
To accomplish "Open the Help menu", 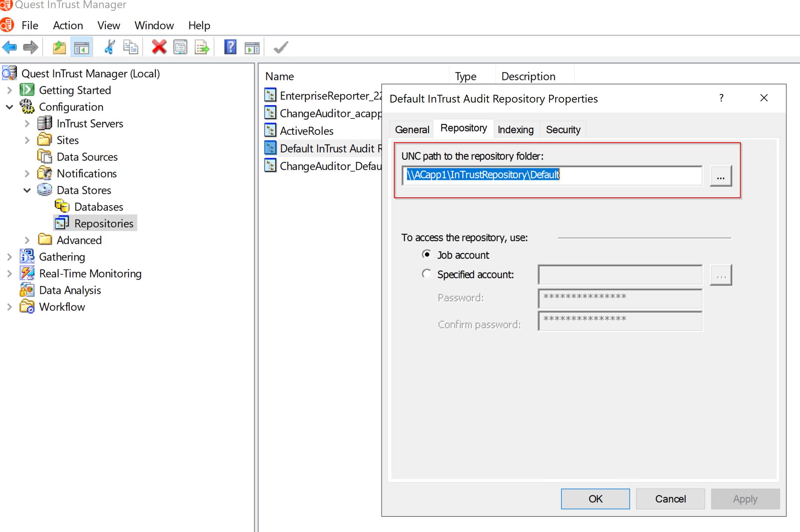I will click(199, 25).
